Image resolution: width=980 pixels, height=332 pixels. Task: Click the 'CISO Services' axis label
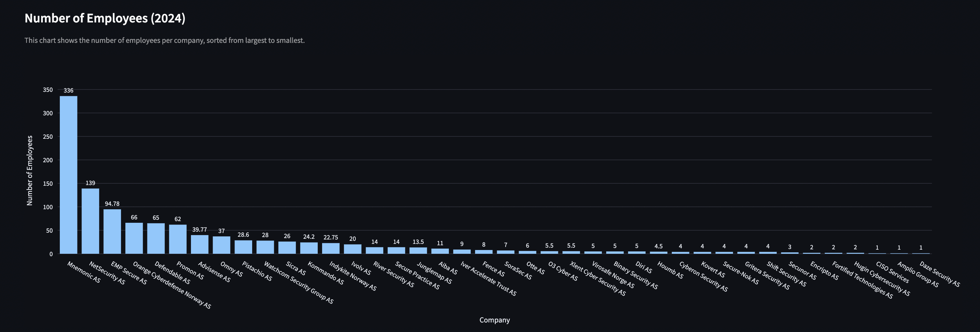click(x=892, y=272)
